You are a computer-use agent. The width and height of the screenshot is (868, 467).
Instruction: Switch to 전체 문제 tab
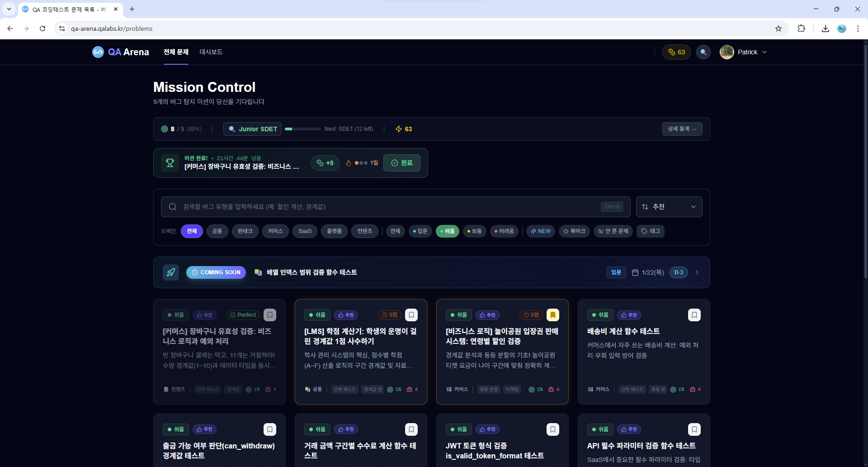[x=176, y=52]
